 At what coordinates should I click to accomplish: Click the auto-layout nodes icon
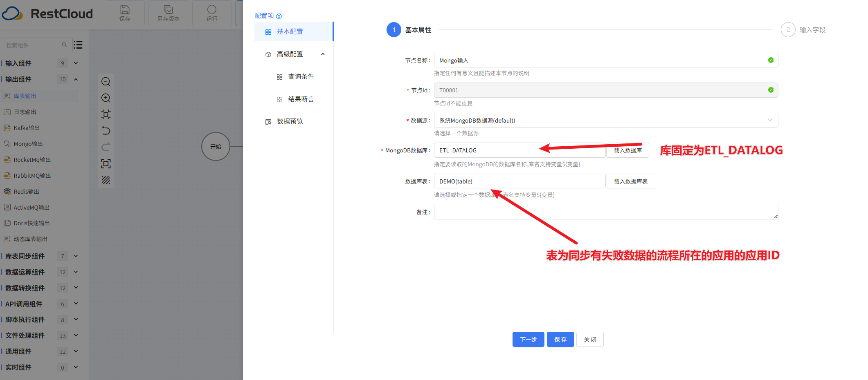tap(106, 114)
